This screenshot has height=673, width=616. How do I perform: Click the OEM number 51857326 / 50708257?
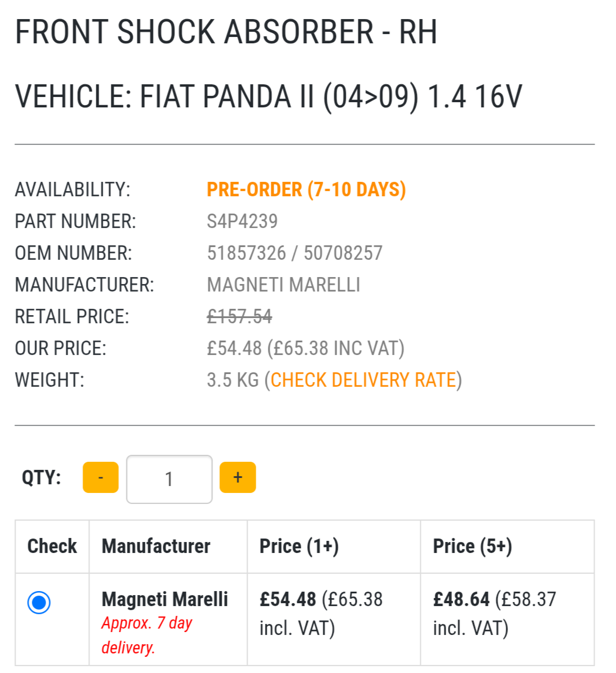294,253
